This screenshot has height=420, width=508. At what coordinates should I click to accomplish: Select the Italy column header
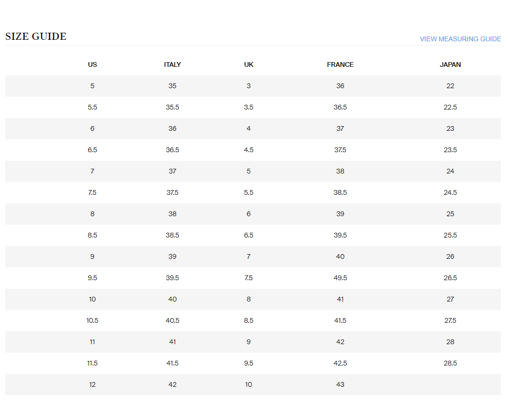[x=172, y=64]
